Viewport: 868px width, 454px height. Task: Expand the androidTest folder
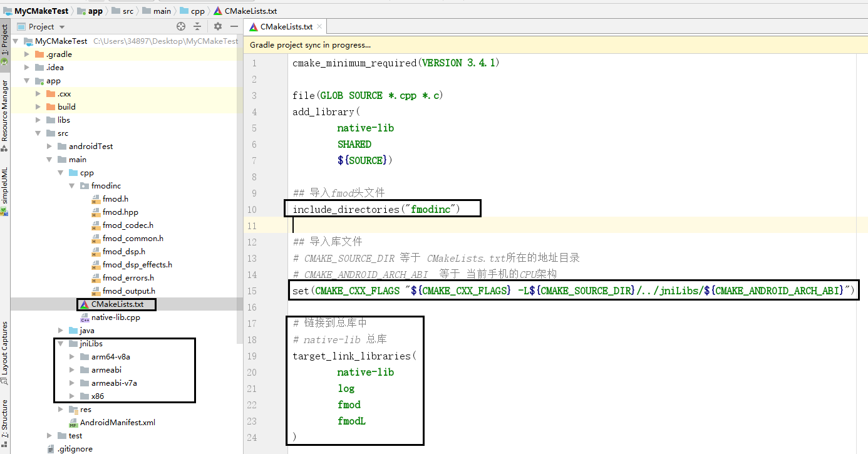click(49, 147)
